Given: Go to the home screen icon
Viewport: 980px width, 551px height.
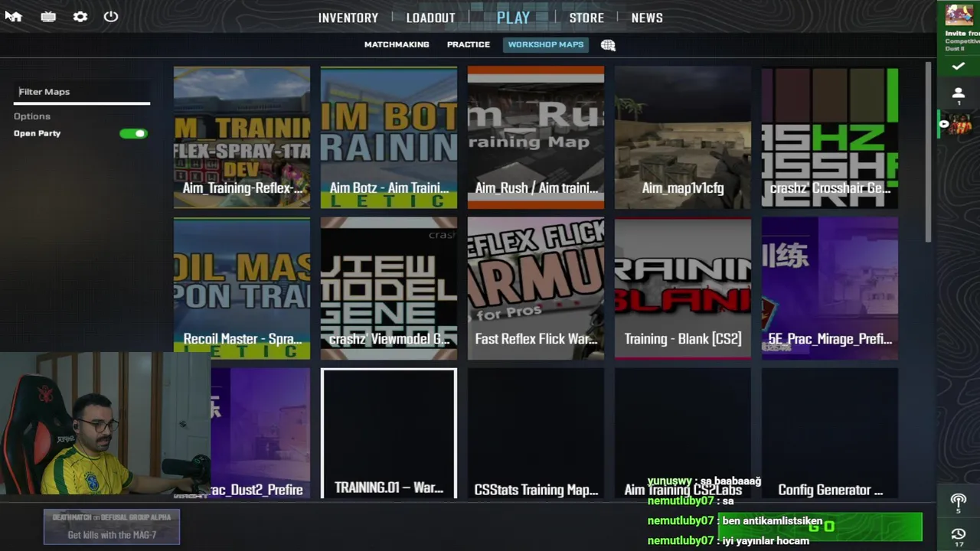Looking at the screenshot, I should click(x=14, y=16).
